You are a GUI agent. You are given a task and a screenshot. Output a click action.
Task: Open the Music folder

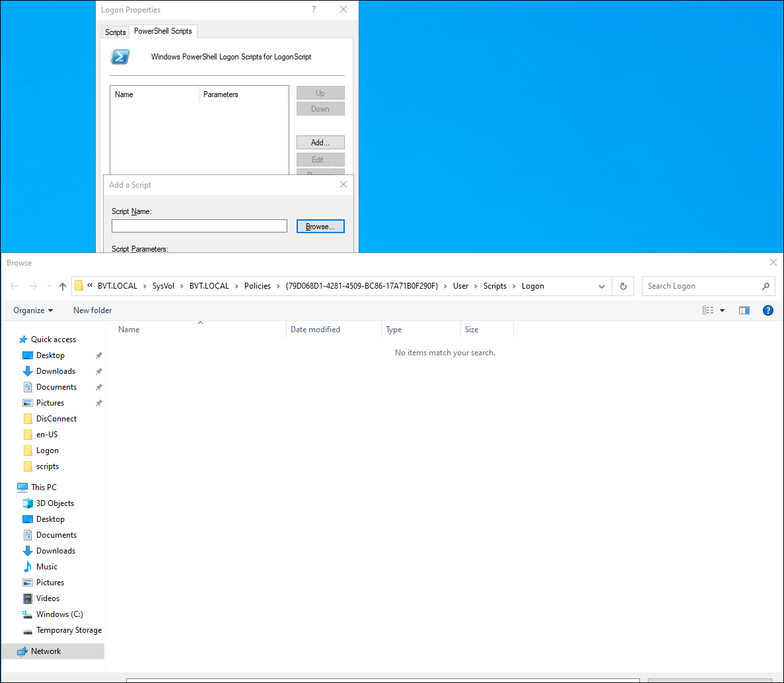(46, 567)
